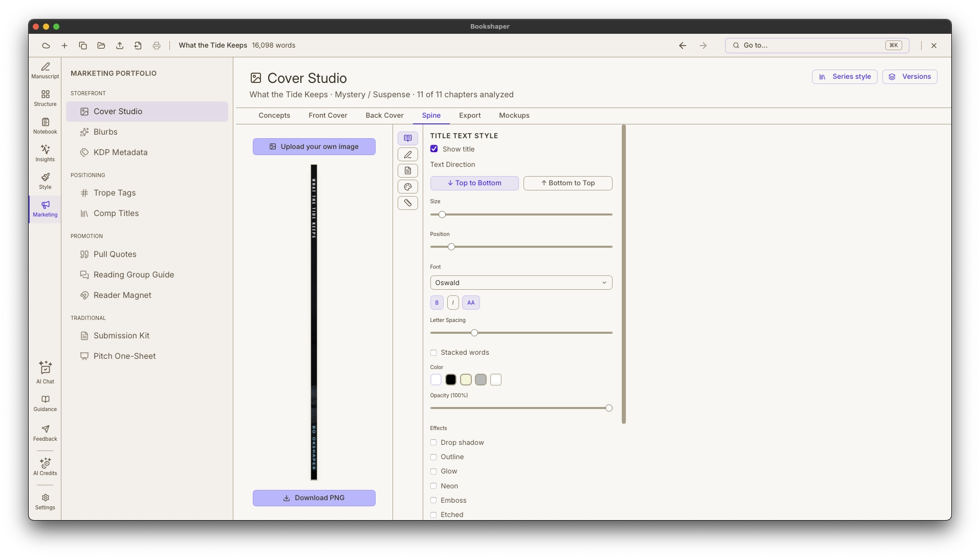The width and height of the screenshot is (980, 558).
Task: Close the panel with the X icon
Action: pos(934,46)
